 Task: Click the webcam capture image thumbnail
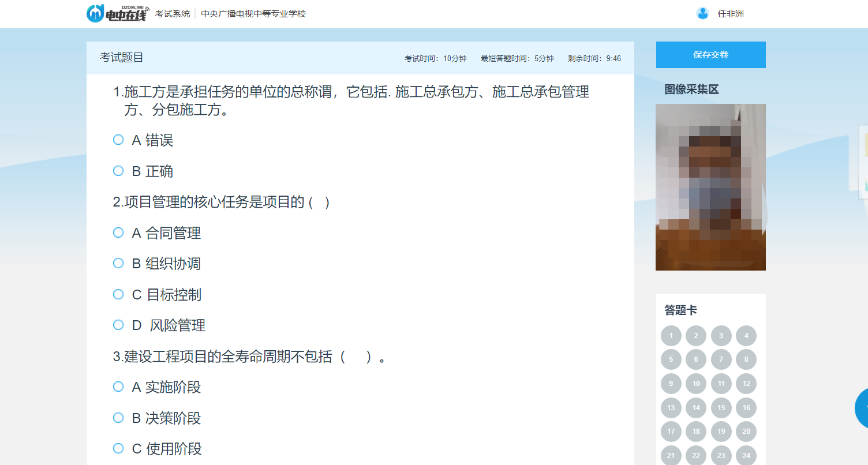[x=710, y=187]
